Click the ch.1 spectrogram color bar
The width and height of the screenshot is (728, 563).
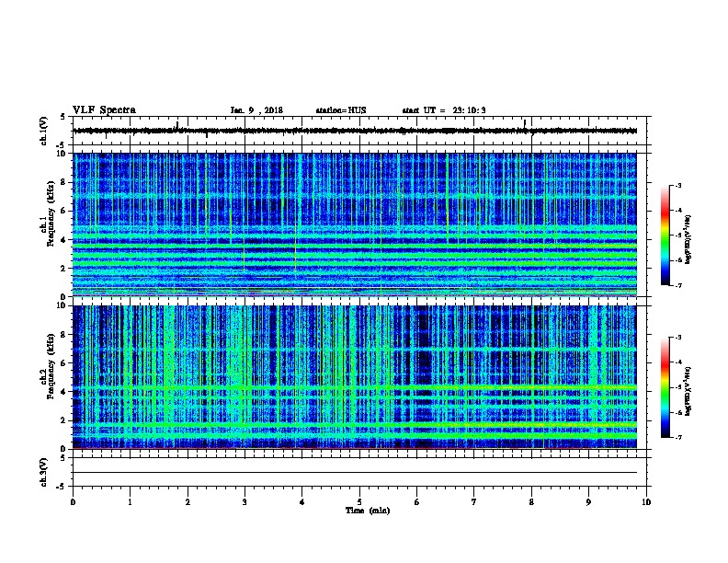(x=665, y=236)
